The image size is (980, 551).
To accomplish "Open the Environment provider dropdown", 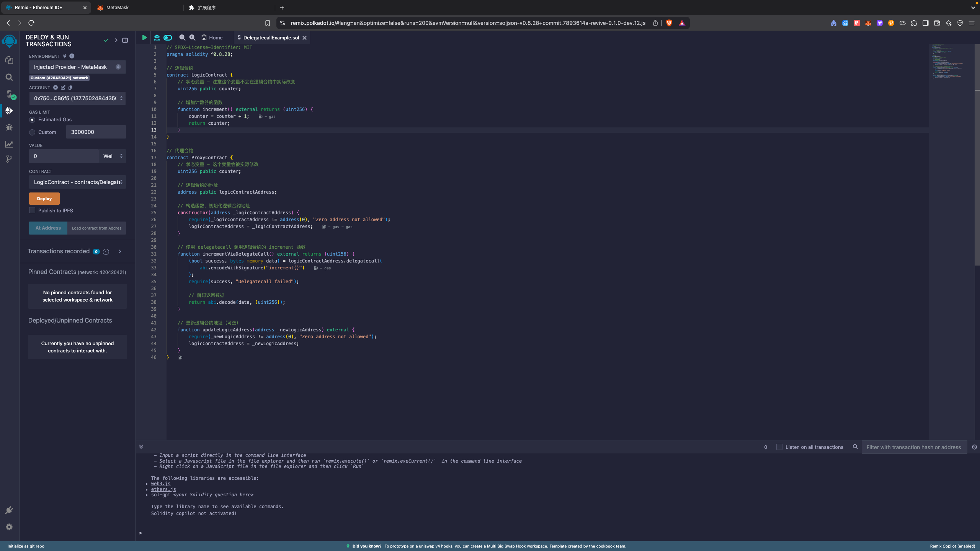I will click(77, 67).
